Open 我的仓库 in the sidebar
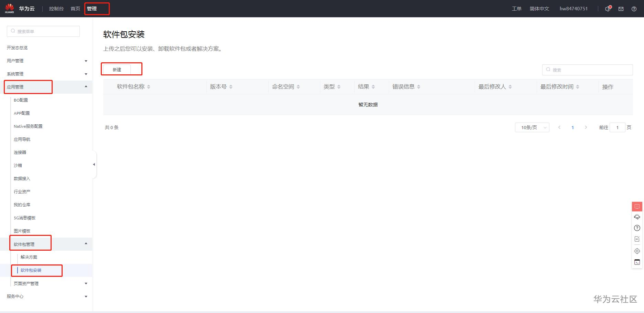 [x=22, y=205]
